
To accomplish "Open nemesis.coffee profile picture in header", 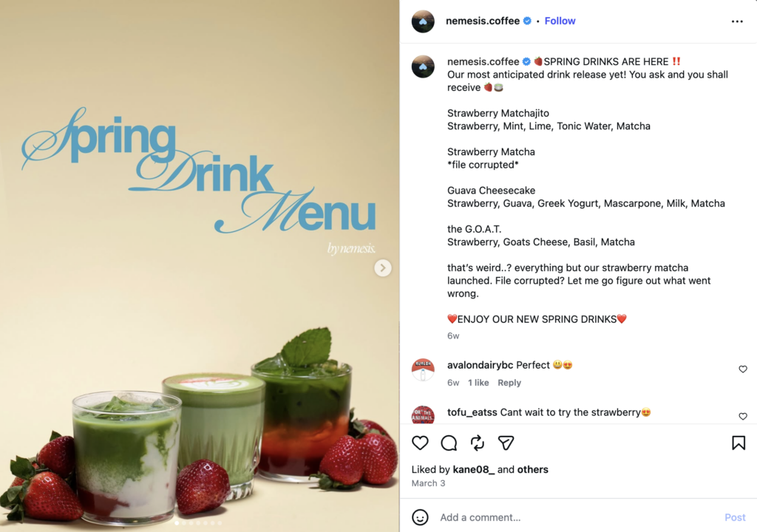I will pyautogui.click(x=423, y=21).
